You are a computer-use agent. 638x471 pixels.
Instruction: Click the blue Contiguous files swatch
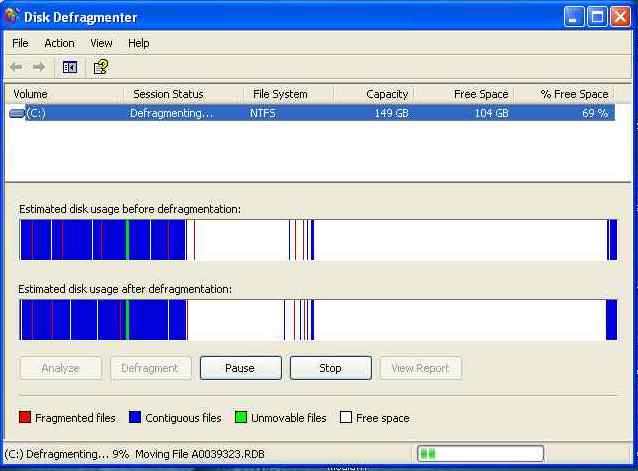point(135,417)
